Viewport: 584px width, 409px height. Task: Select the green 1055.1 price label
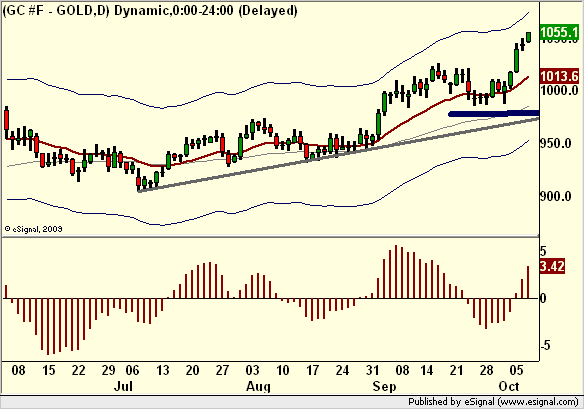tap(560, 32)
